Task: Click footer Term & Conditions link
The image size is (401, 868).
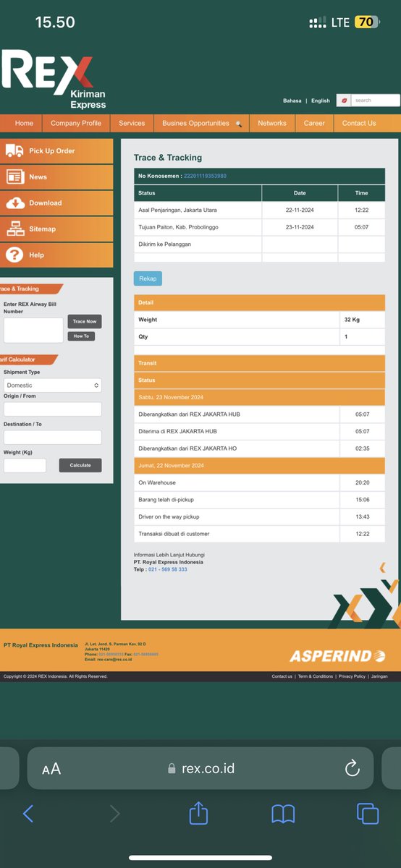Action: pyautogui.click(x=316, y=676)
